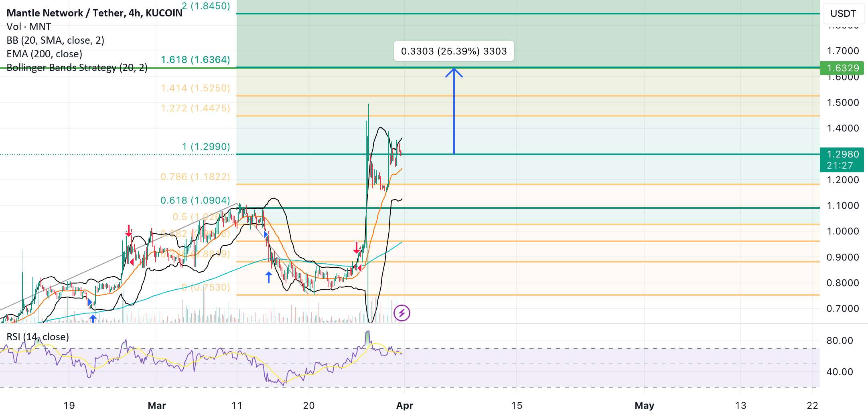
Task: Click the Mar label on the time axis
Action: 157,406
